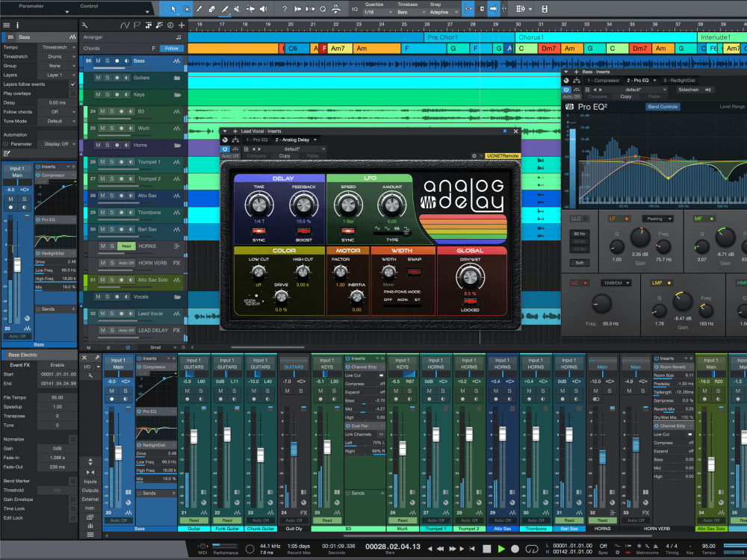
Task: Click the Dm7 chord block after C
Action: [549, 48]
